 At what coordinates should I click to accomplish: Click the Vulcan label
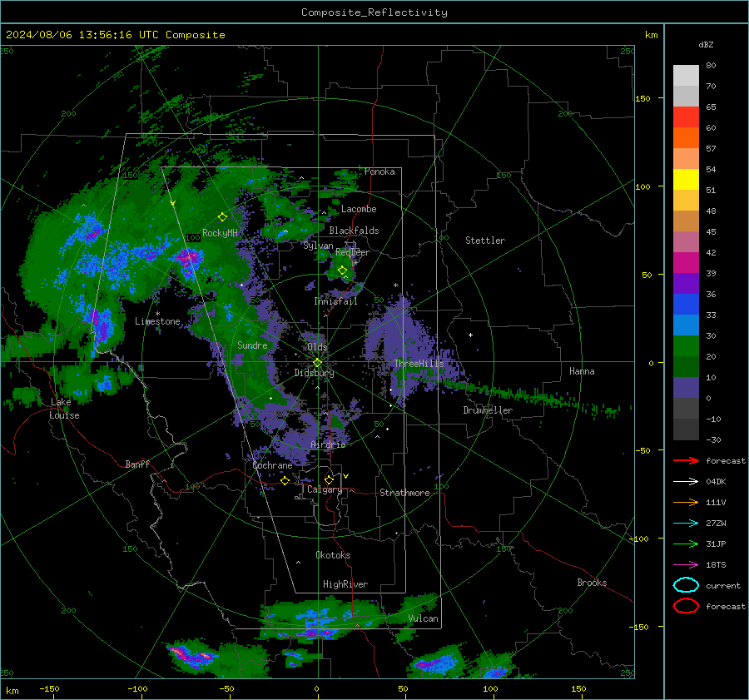pos(423,618)
